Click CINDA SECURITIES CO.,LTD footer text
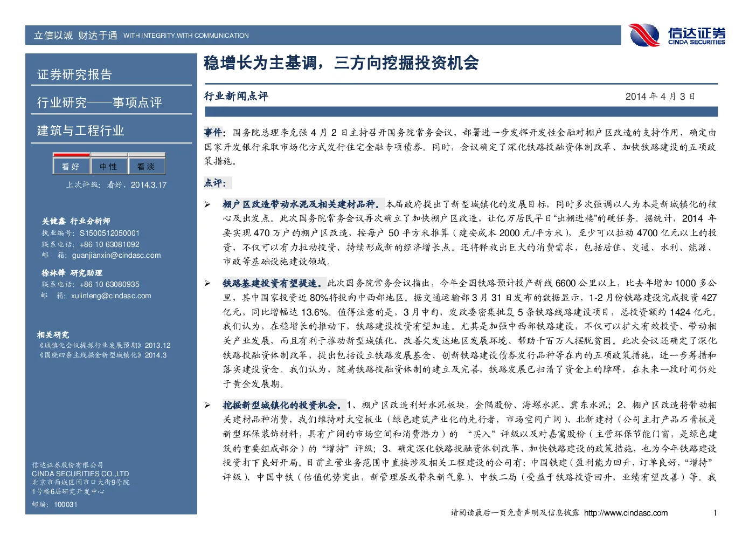This screenshot has height=535, width=756. [80, 474]
